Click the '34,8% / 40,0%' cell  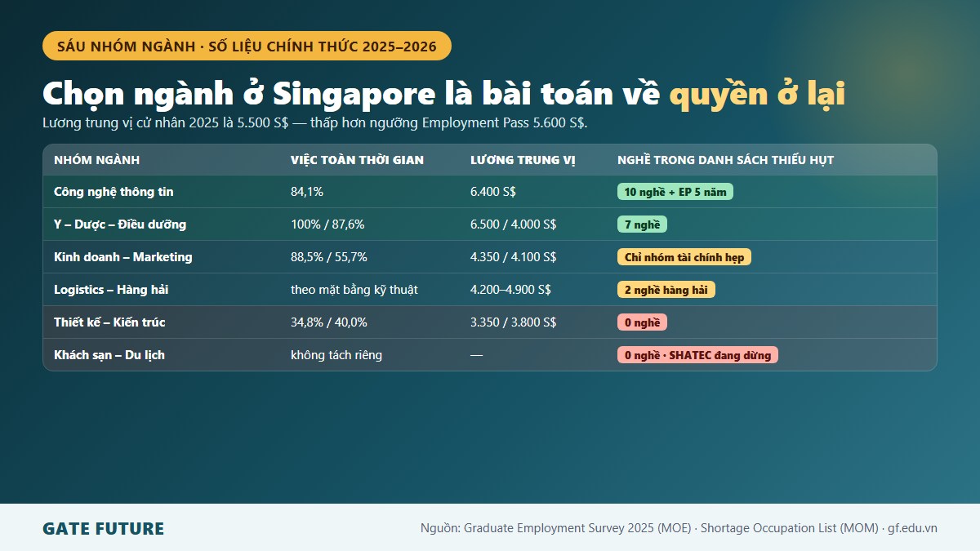click(329, 322)
